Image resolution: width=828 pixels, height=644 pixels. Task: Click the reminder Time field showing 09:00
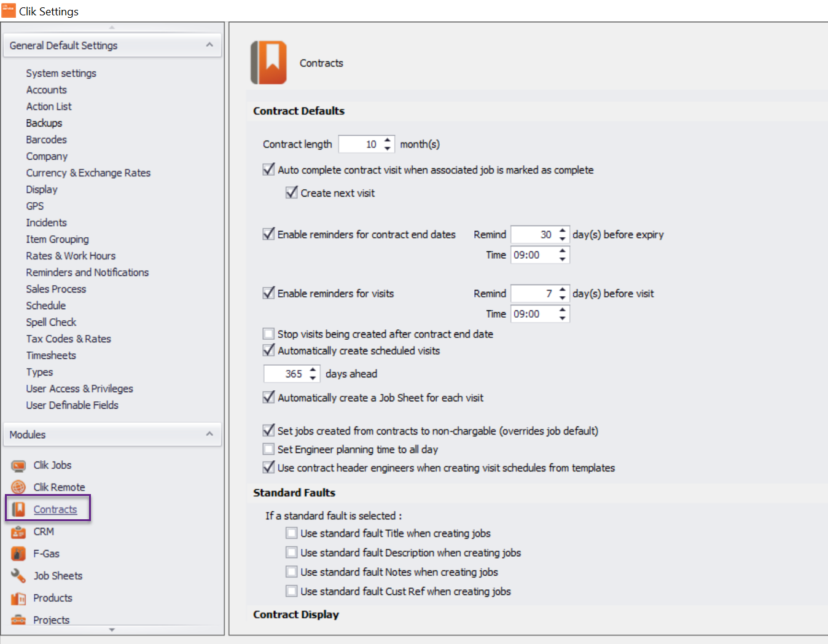(534, 254)
